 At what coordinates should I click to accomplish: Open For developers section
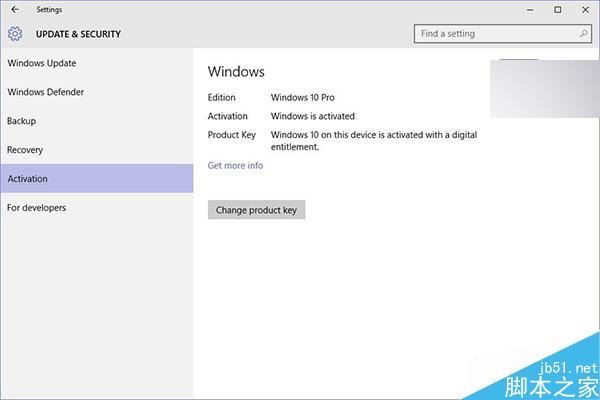(x=96, y=207)
